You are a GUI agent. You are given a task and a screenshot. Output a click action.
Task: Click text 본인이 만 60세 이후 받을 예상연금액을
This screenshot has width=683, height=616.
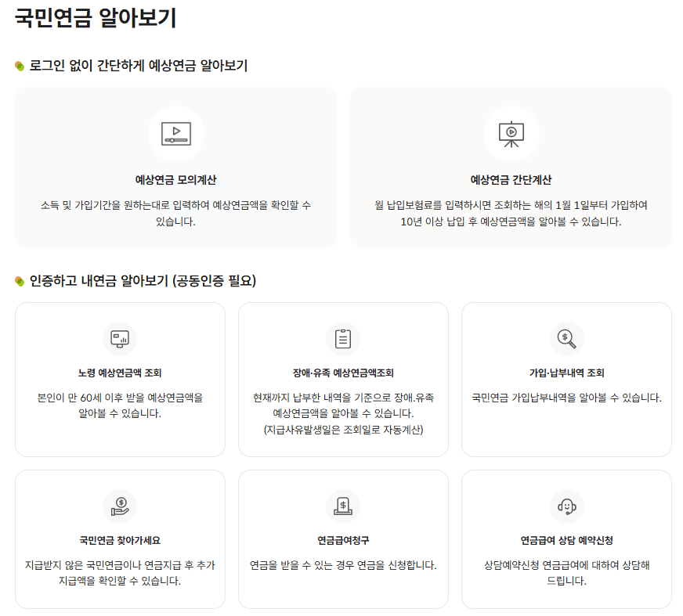click(120, 398)
